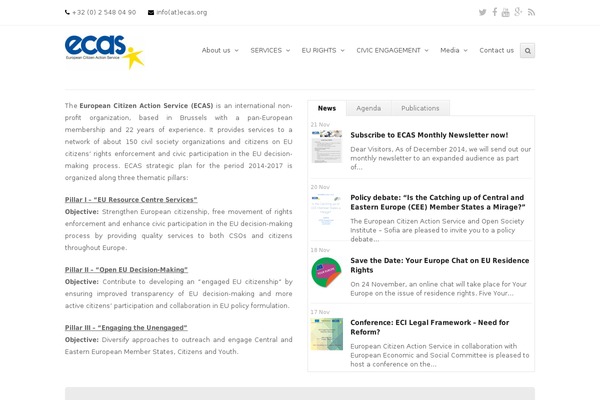Switch to the Agenda tab
The image size is (600, 400).
[x=368, y=108]
